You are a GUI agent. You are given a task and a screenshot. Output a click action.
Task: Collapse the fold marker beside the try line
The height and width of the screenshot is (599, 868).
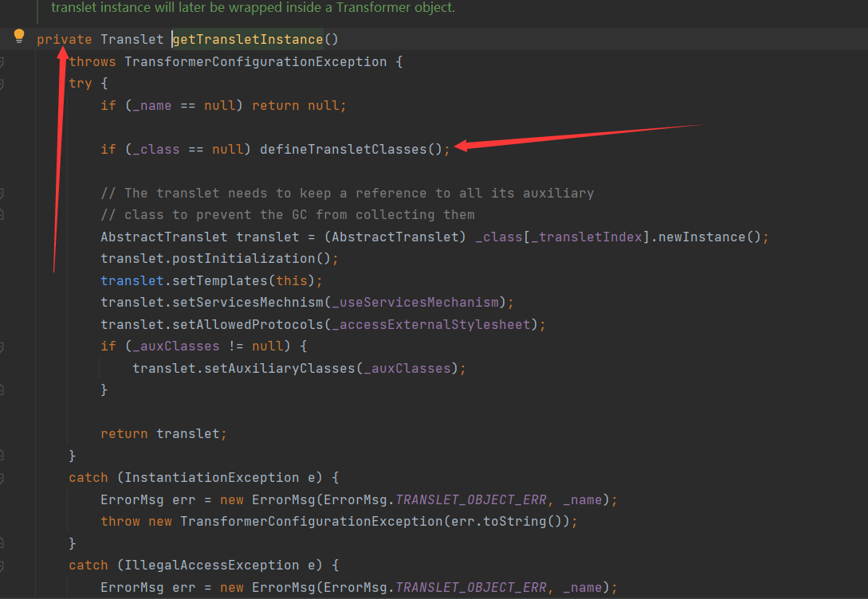point(2,84)
